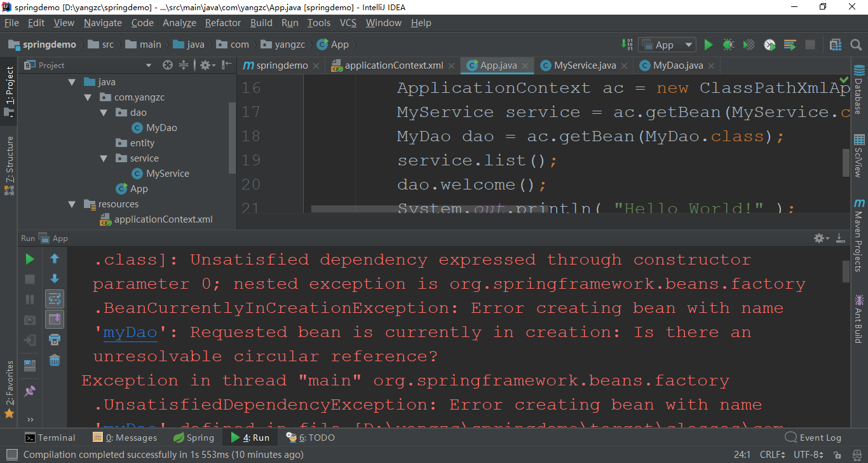This screenshot has width=868, height=463.
Task: Open the VCS menu
Action: pos(348,22)
